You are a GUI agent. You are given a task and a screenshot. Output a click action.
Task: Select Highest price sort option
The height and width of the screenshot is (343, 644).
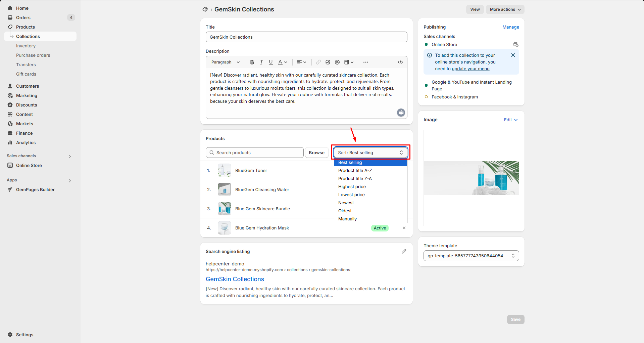pos(352,186)
